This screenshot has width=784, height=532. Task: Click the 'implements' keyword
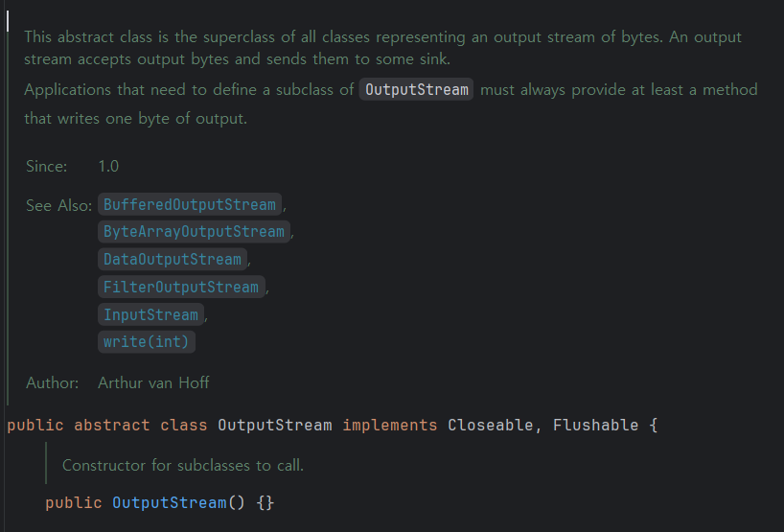click(390, 425)
